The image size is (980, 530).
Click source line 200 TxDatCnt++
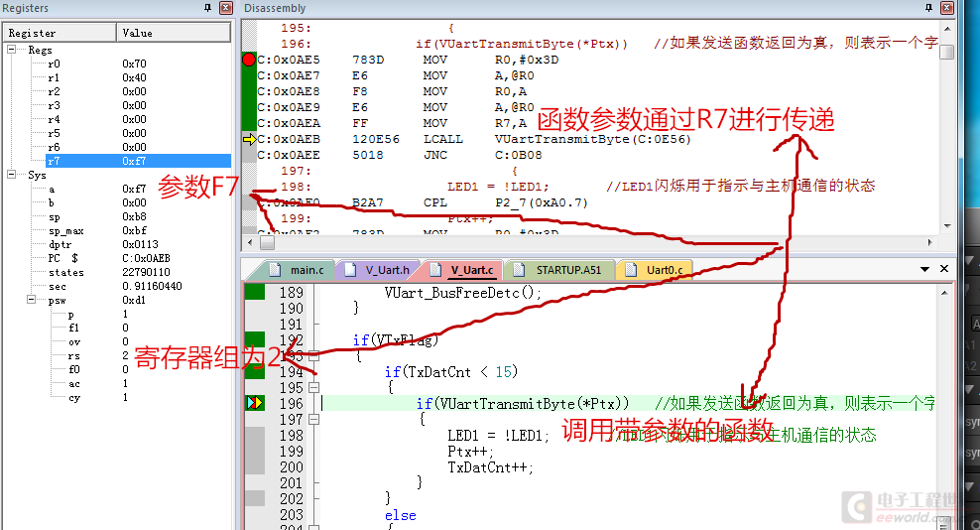491,466
